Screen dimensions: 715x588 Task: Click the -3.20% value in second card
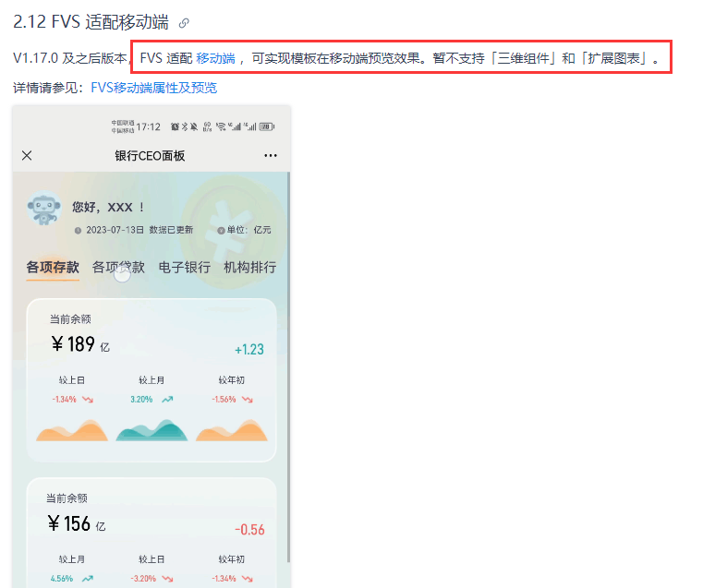(143, 579)
